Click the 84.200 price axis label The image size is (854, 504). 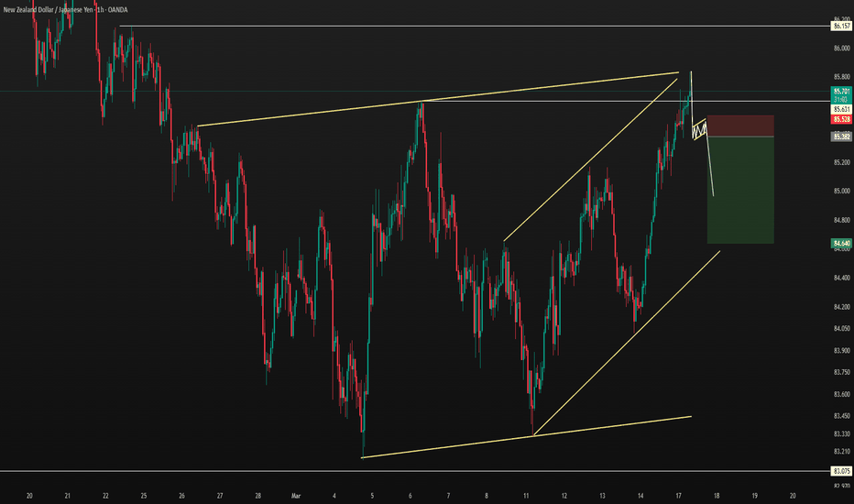[841, 307]
